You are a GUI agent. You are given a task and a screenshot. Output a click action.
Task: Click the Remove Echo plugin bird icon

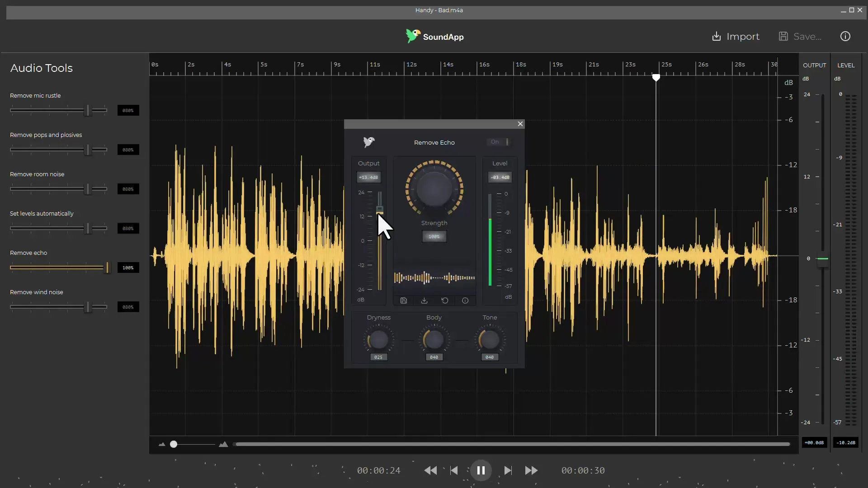coord(368,142)
